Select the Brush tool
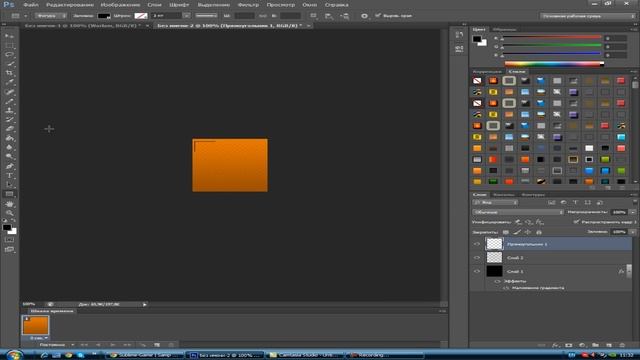Screen dimensions: 640x360 tap(9, 101)
